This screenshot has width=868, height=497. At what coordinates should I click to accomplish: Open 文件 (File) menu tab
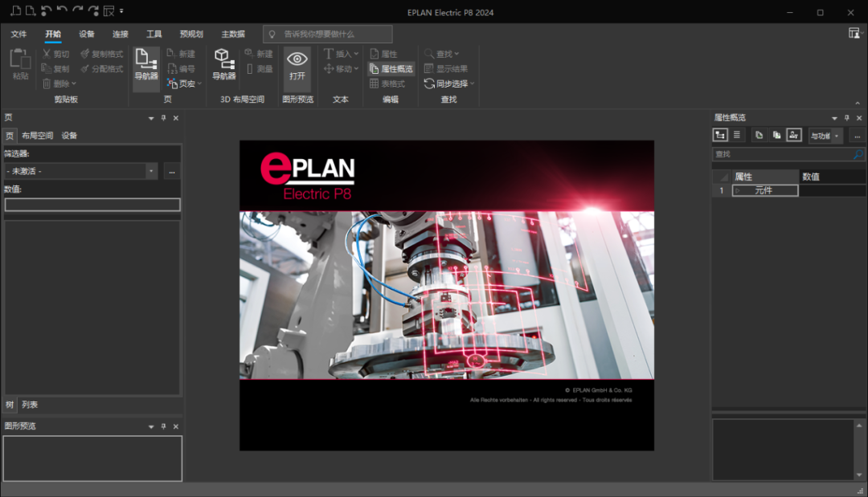[18, 34]
